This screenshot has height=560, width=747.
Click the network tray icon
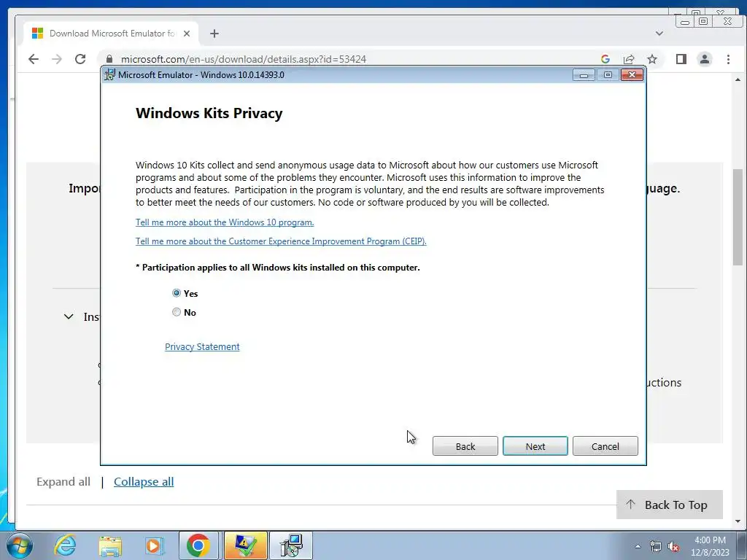(656, 546)
